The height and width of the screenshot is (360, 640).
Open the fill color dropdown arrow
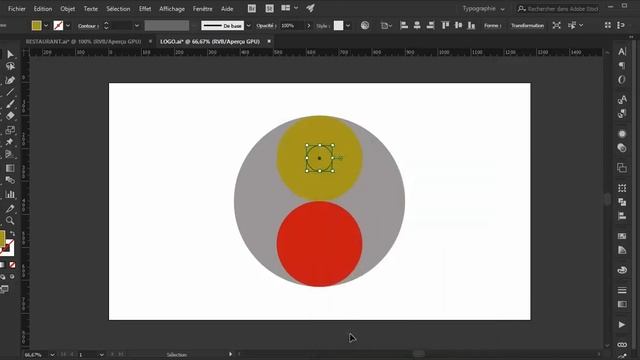46,26
